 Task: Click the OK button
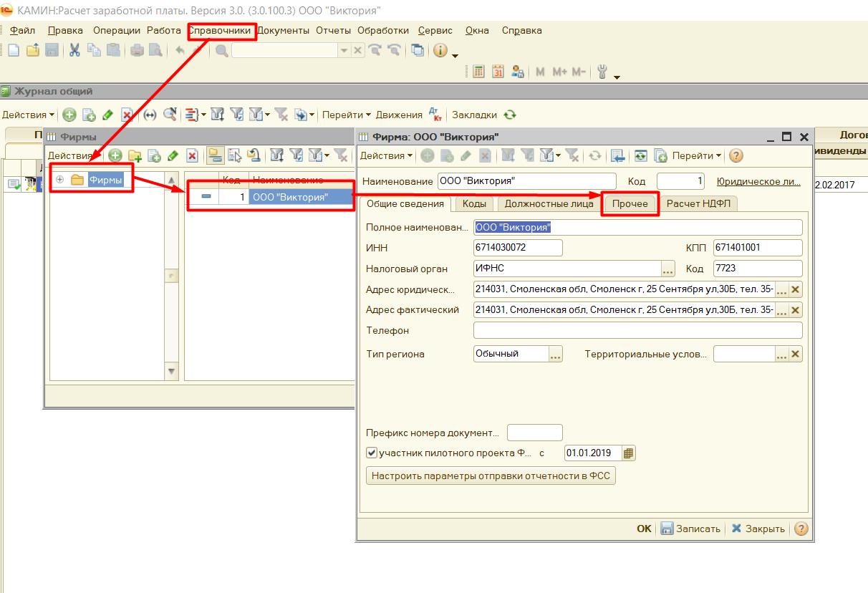point(644,529)
